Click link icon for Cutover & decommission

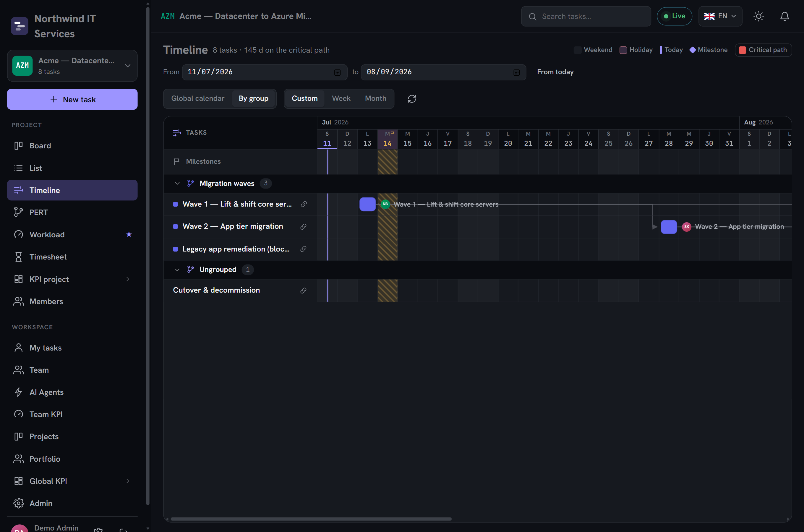(x=303, y=291)
